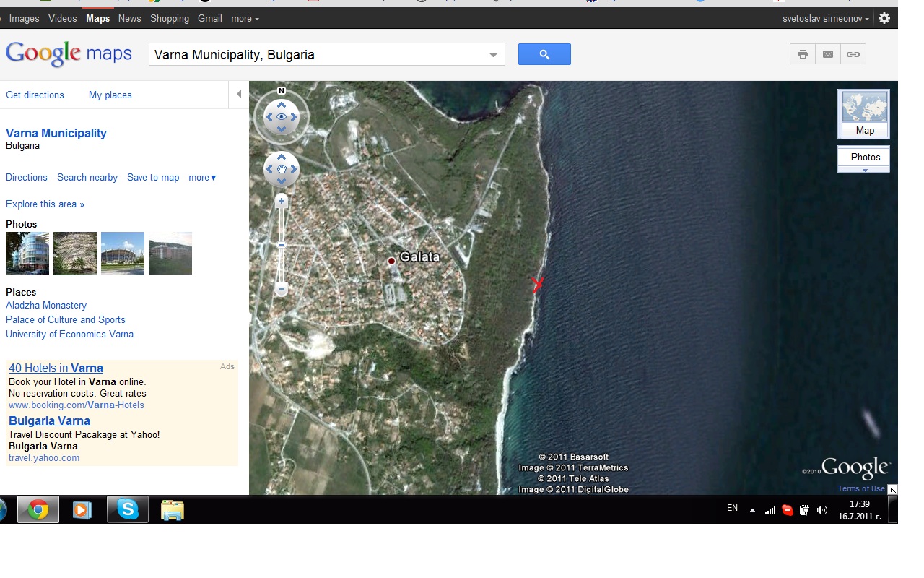Open Google Chrome from the taskbar

(x=38, y=510)
